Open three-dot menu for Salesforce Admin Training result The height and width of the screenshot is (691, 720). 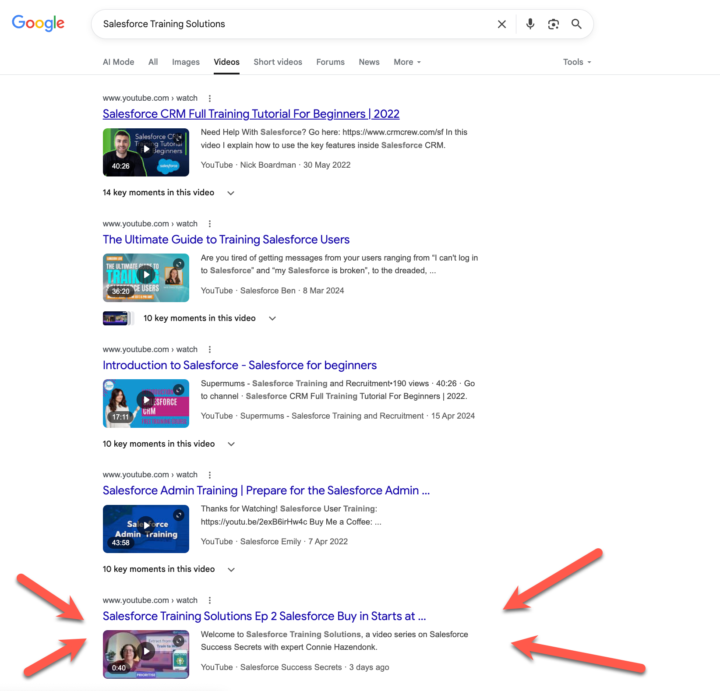(x=210, y=475)
